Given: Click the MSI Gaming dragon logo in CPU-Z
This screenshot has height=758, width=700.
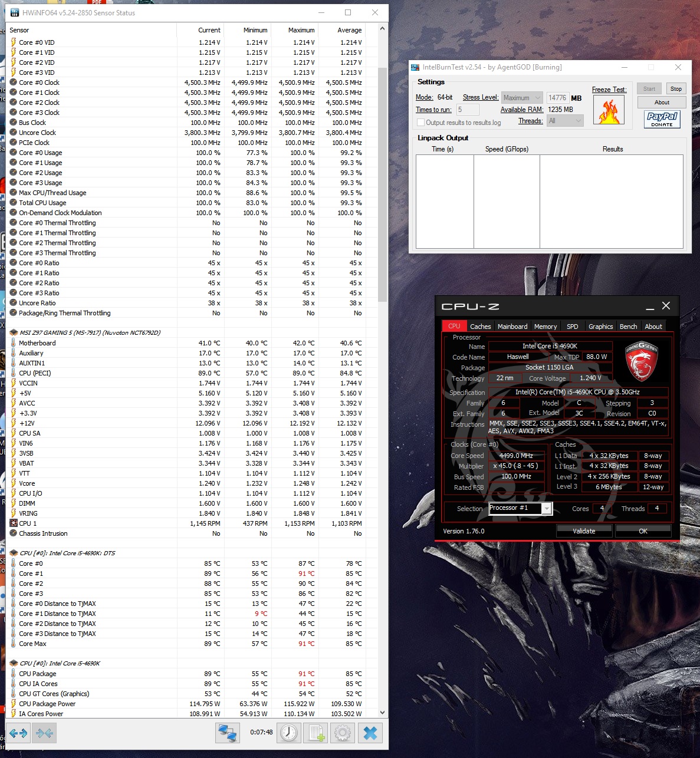Looking at the screenshot, I should [x=641, y=361].
